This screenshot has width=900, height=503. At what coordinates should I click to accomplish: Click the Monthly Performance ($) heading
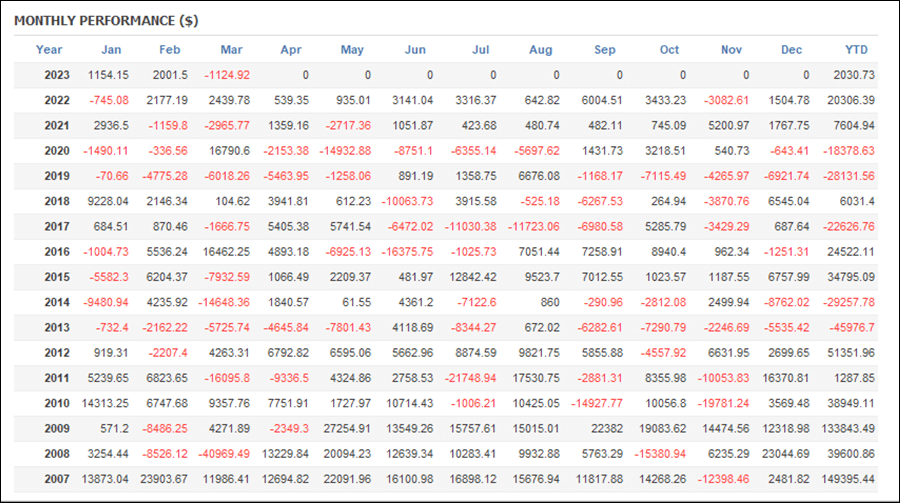[x=106, y=21]
